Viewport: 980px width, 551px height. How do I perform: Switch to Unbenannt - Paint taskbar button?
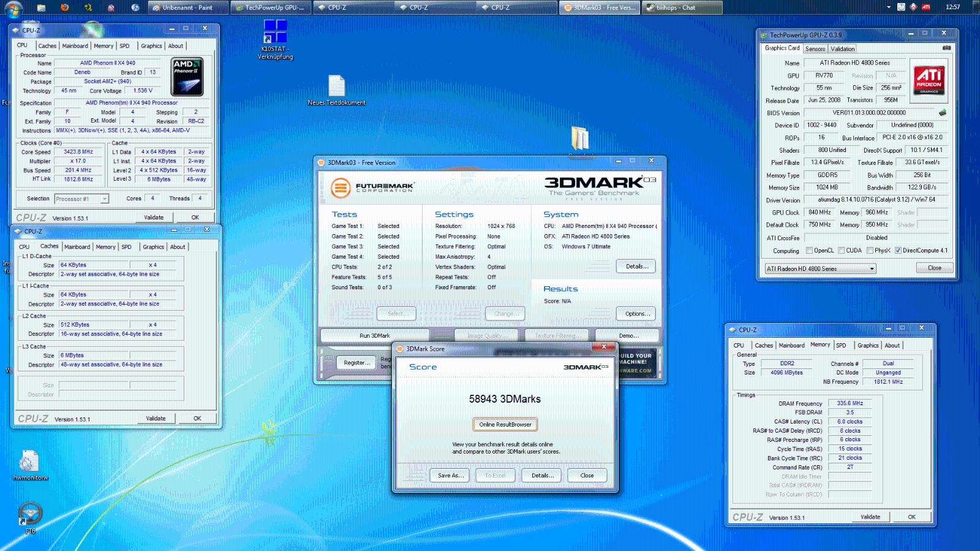click(189, 8)
